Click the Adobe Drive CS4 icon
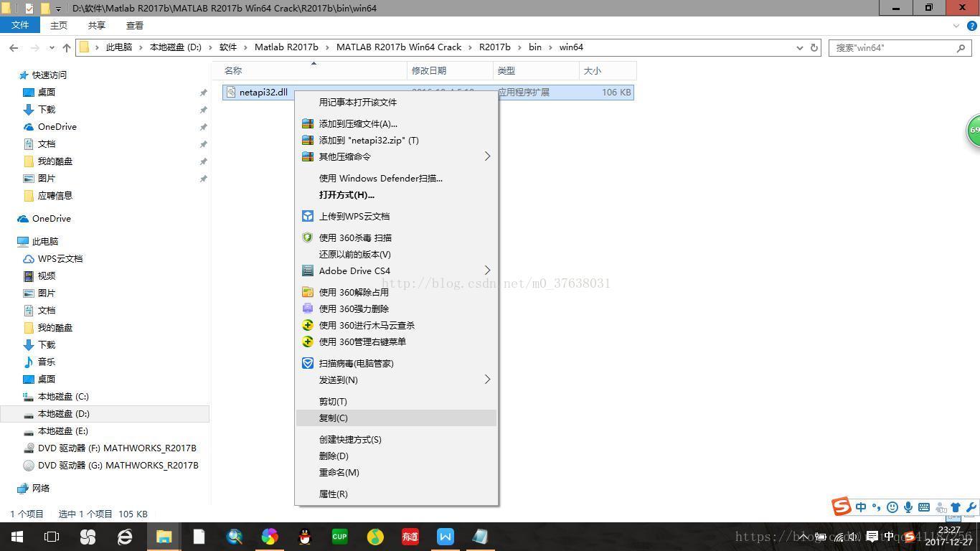The width and height of the screenshot is (980, 551). tap(308, 270)
